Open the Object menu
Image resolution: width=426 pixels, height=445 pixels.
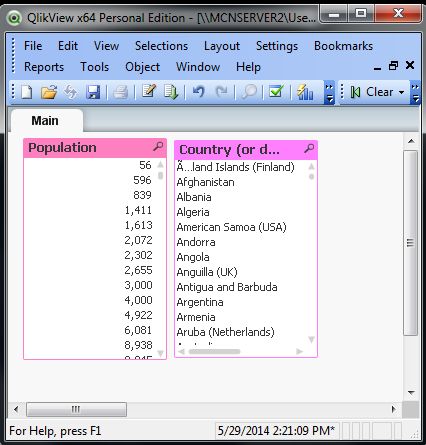click(142, 67)
